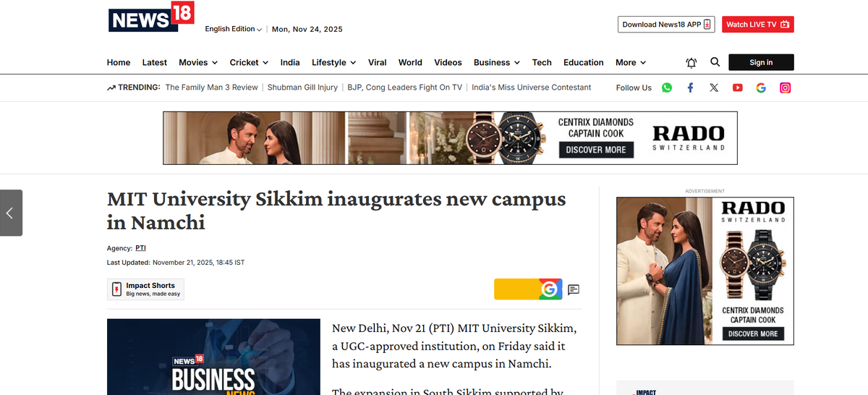Open trending link BJP, Cong Leaders Fight On TV

[x=404, y=88]
